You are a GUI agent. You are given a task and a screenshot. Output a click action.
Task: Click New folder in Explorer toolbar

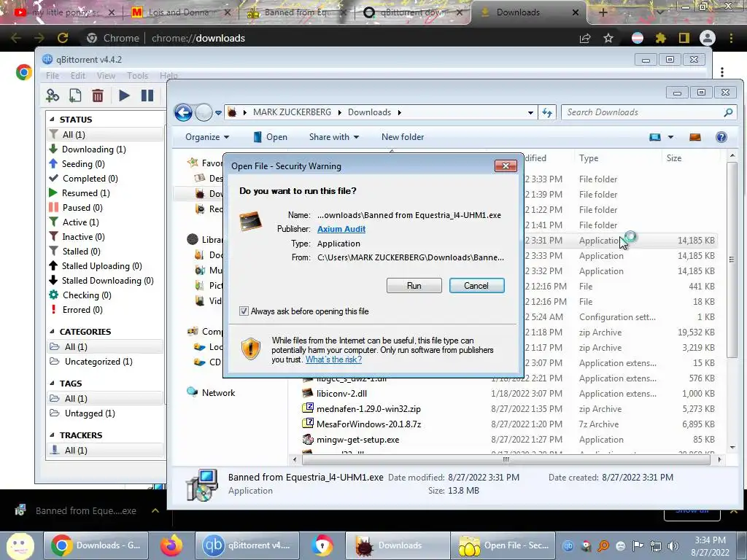point(403,137)
